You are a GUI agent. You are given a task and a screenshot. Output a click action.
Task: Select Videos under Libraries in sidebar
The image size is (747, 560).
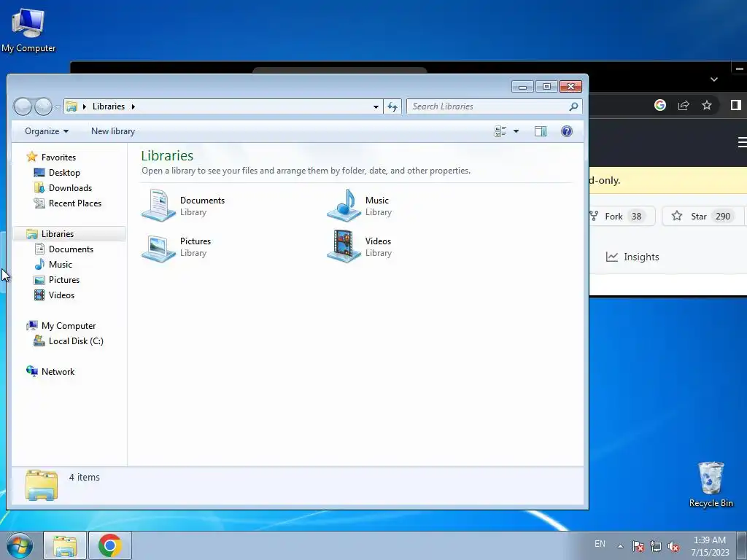[x=61, y=295]
